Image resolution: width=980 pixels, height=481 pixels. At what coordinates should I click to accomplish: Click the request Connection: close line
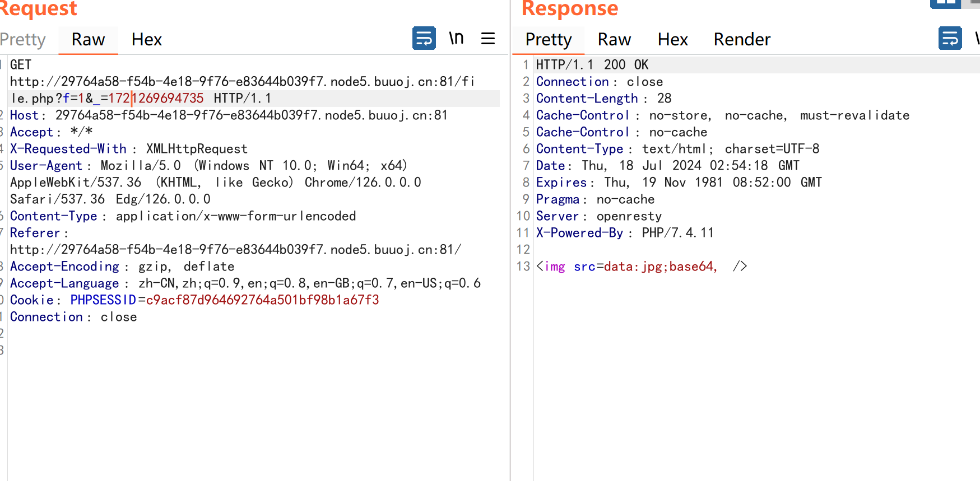73,317
